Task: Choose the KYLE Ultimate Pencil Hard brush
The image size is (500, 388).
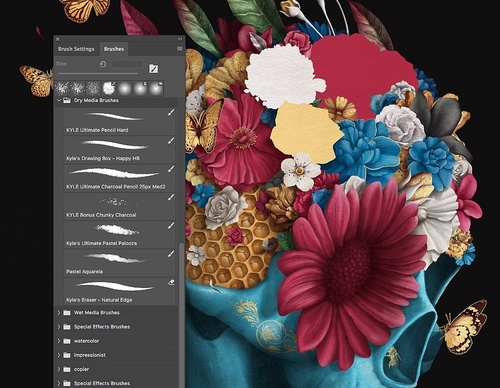Action: pyautogui.click(x=119, y=121)
